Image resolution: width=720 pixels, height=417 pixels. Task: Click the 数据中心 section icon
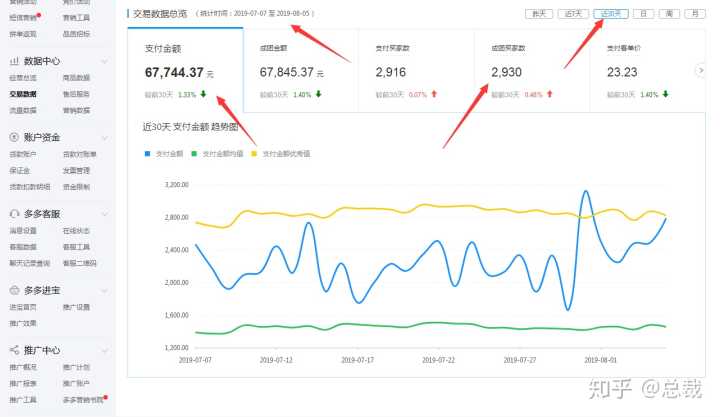click(x=13, y=61)
